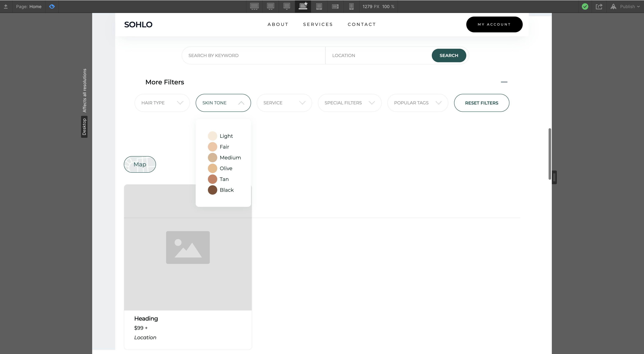Viewport: 644px width, 354px height.
Task: Select the two-dot desktop monitor breakpoint
Action: (270, 6)
